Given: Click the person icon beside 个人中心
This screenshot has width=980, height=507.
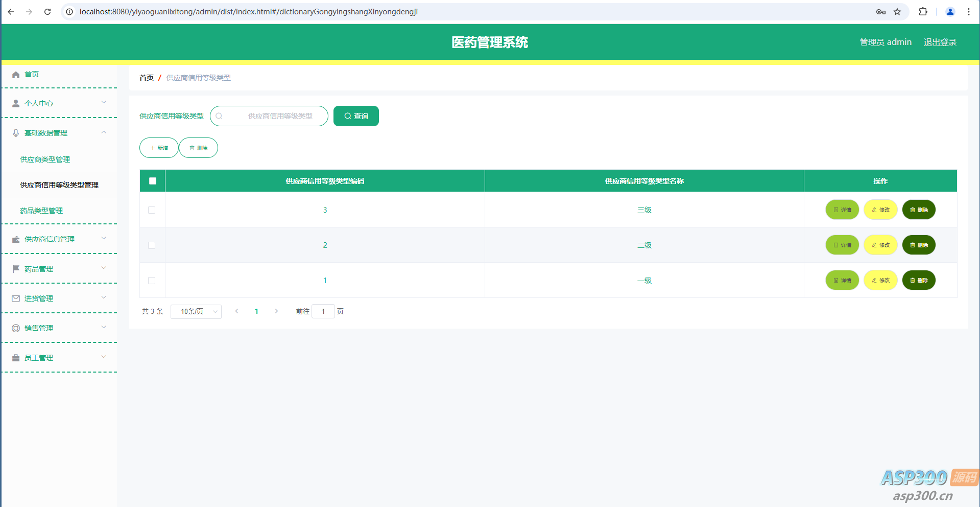Looking at the screenshot, I should pos(16,103).
